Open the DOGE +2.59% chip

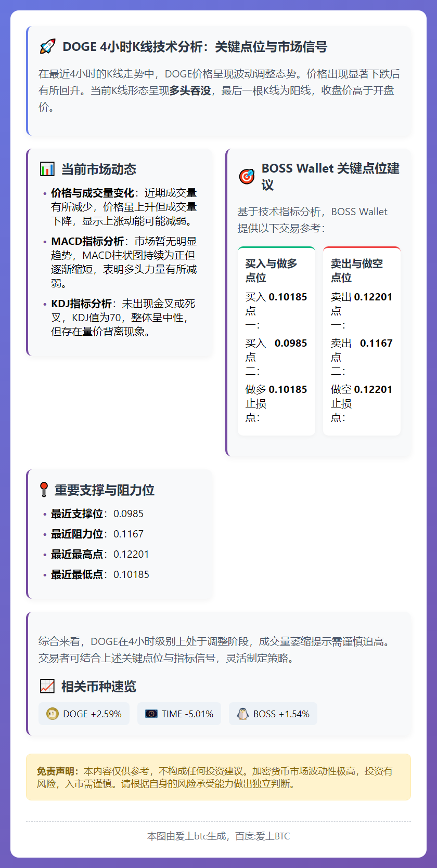pyautogui.click(x=84, y=714)
